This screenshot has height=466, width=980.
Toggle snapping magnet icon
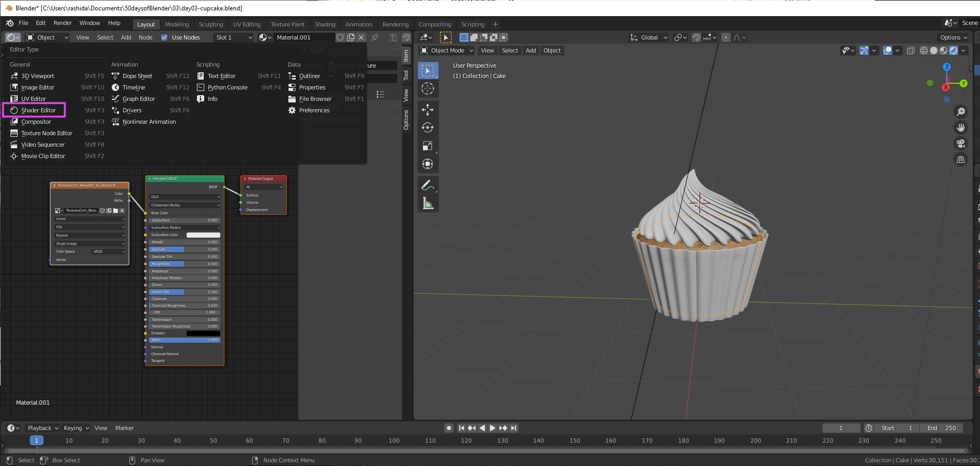pyautogui.click(x=696, y=37)
